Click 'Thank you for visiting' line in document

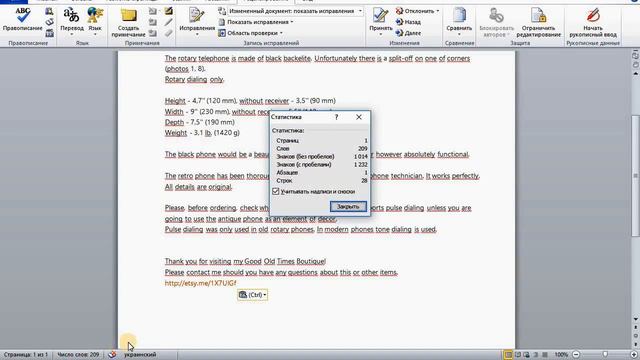point(245,261)
